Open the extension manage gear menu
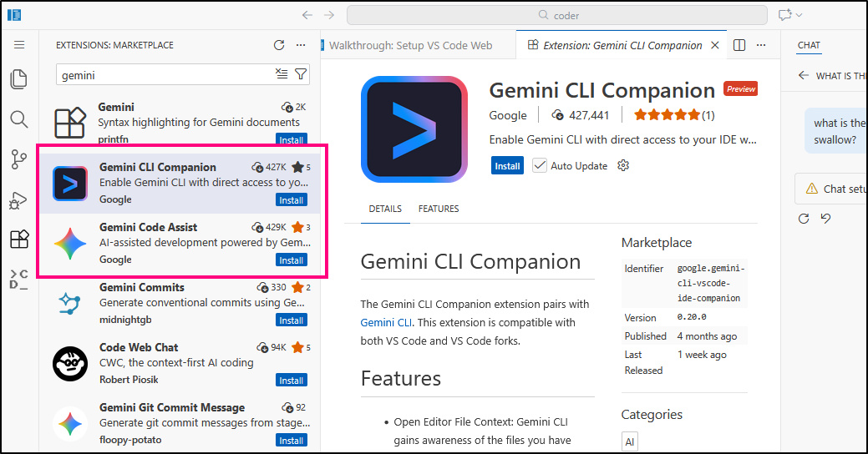The image size is (868, 454). coord(622,165)
